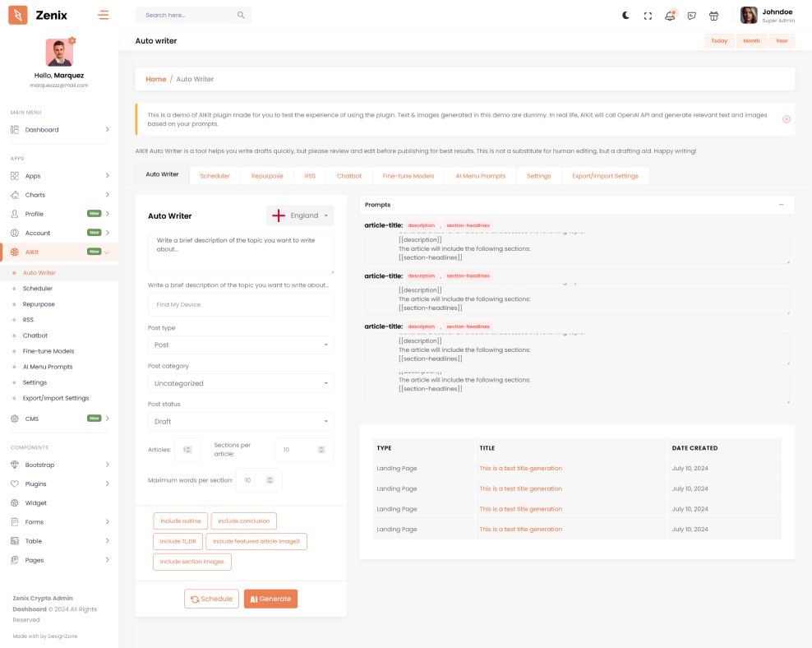Switch to the Chatbot tab

[x=349, y=175]
